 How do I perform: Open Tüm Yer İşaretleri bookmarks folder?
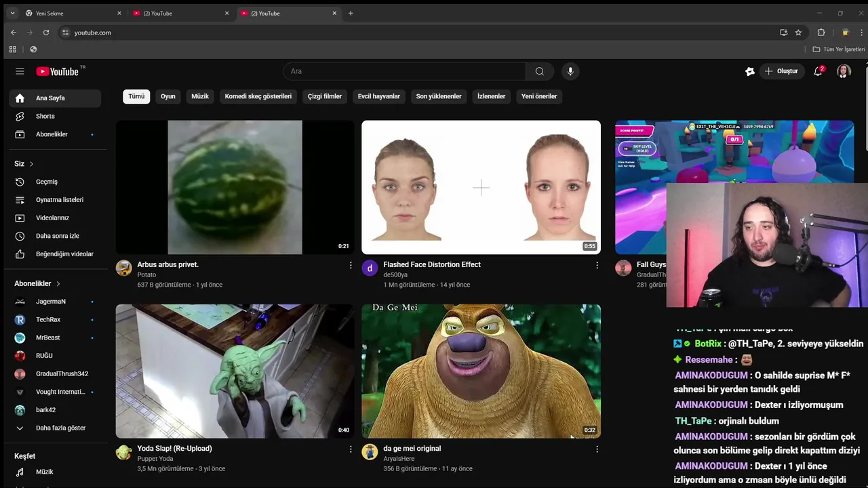click(x=839, y=49)
